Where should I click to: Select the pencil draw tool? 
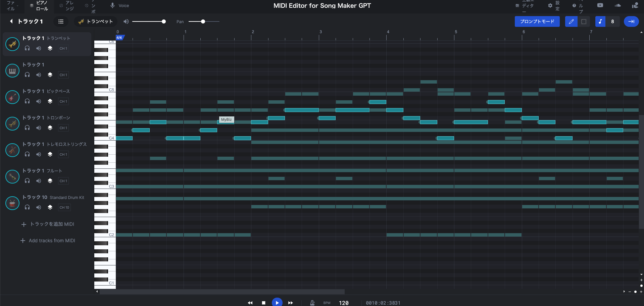pyautogui.click(x=571, y=21)
